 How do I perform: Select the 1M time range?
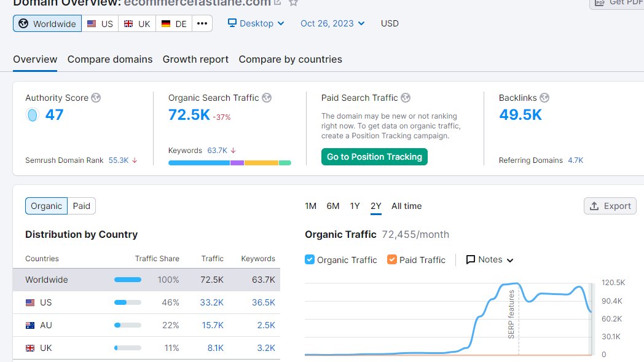tap(310, 206)
